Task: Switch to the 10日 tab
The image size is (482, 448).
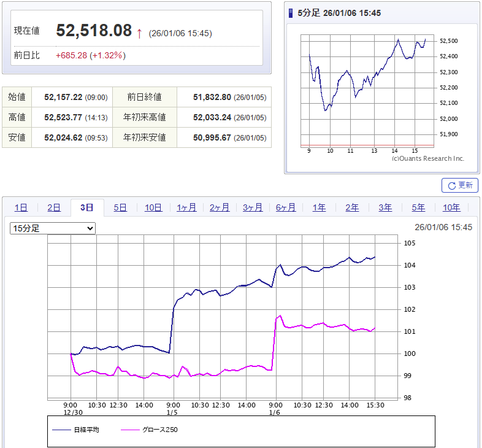Action: 153,207
